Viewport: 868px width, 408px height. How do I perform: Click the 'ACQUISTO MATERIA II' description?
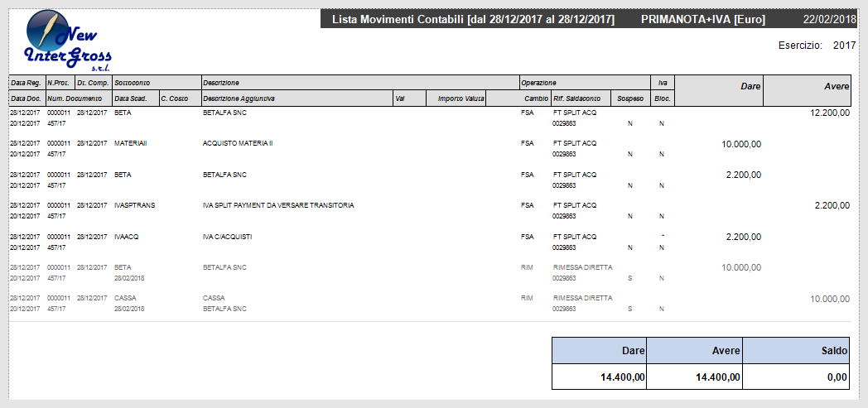point(238,143)
